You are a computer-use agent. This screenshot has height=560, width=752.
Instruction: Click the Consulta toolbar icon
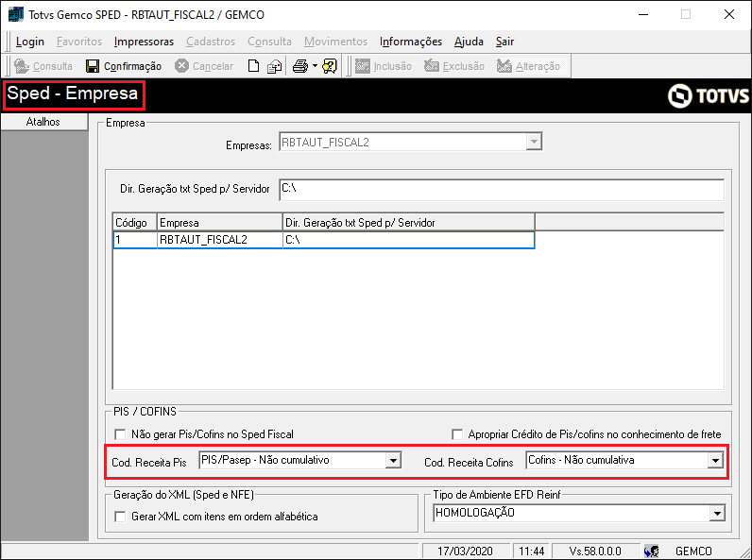[x=22, y=66]
